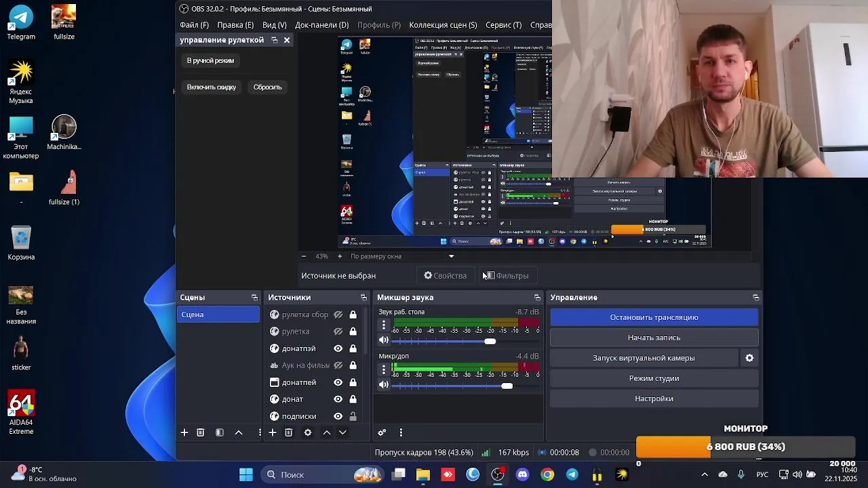Select the Сцена scene item
This screenshot has width=868, height=488.
click(x=218, y=314)
